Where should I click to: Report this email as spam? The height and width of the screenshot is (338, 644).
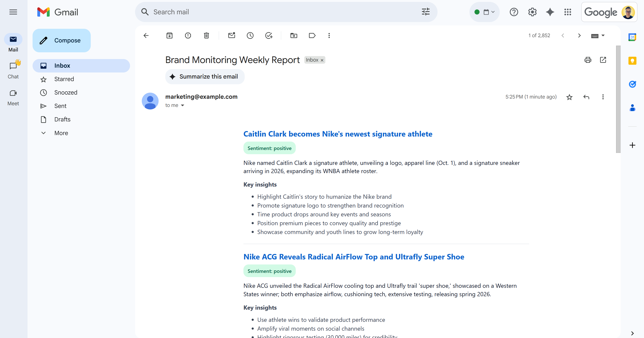tap(188, 36)
